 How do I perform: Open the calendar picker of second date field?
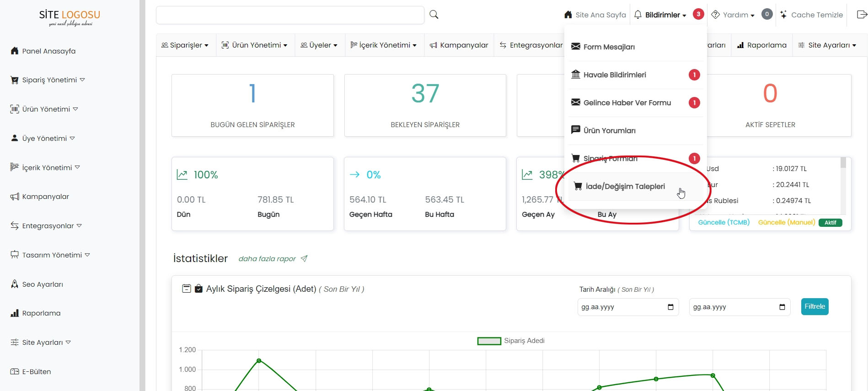click(x=782, y=307)
